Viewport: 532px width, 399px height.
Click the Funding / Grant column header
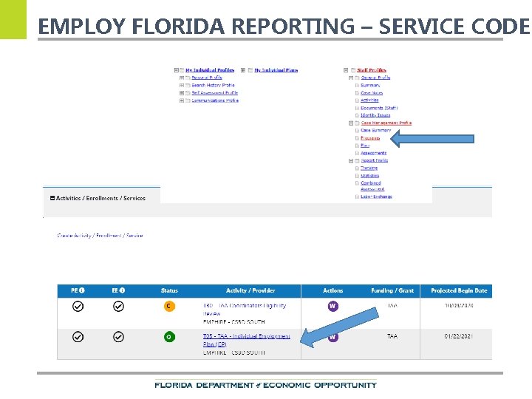point(392,291)
